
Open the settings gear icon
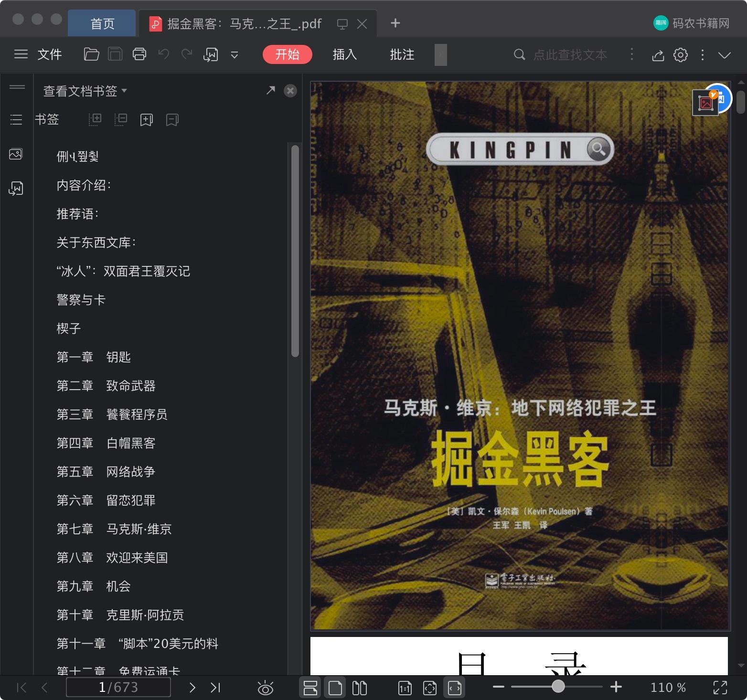pyautogui.click(x=681, y=55)
